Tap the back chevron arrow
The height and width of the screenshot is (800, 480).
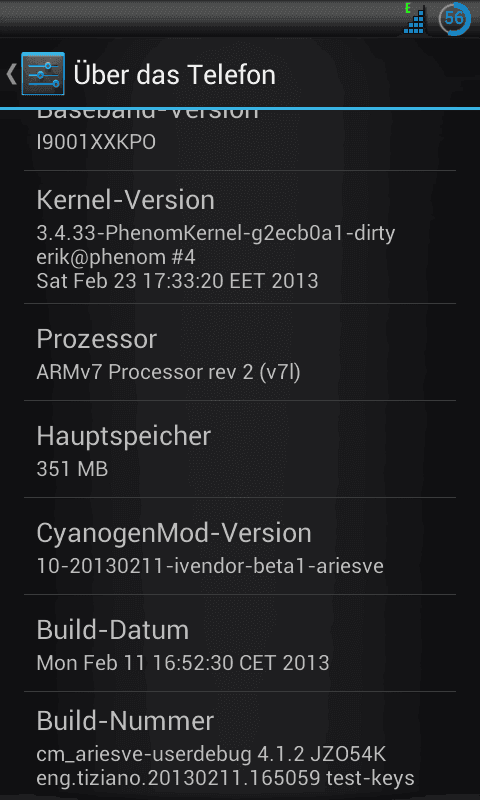tap(11, 74)
